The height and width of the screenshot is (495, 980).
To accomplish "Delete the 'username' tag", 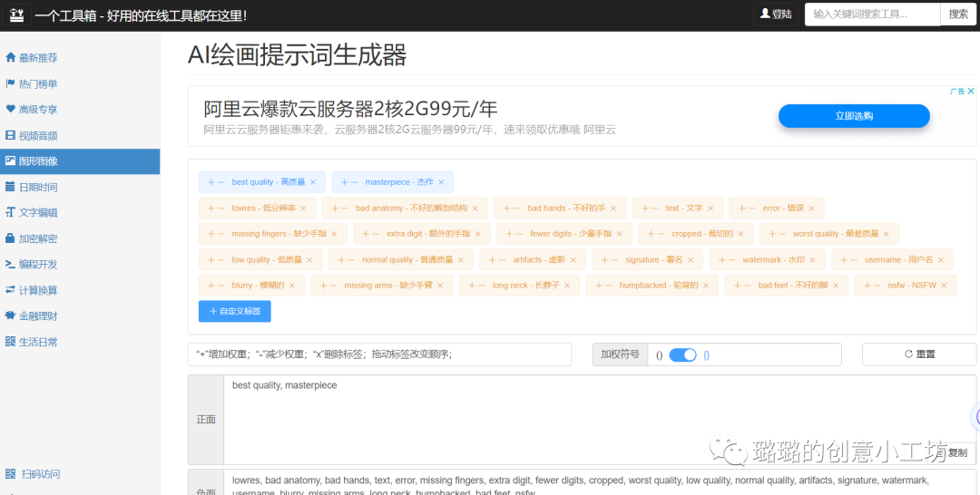I will 941,260.
